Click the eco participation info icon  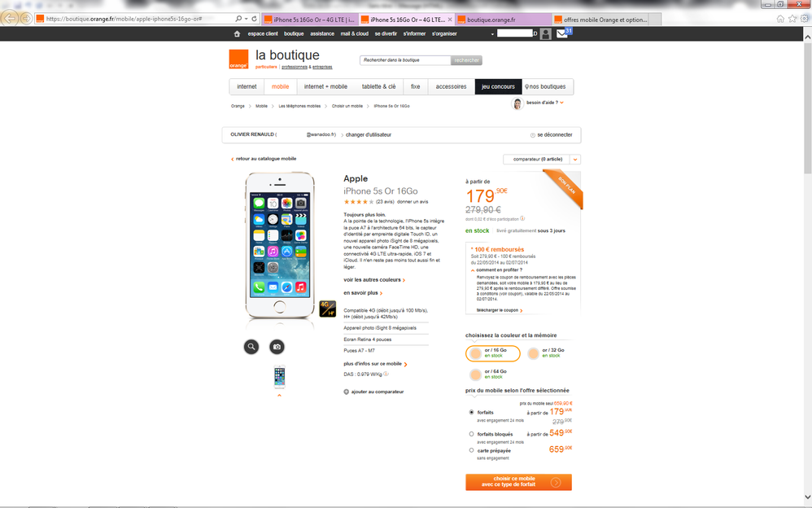tap(522, 219)
